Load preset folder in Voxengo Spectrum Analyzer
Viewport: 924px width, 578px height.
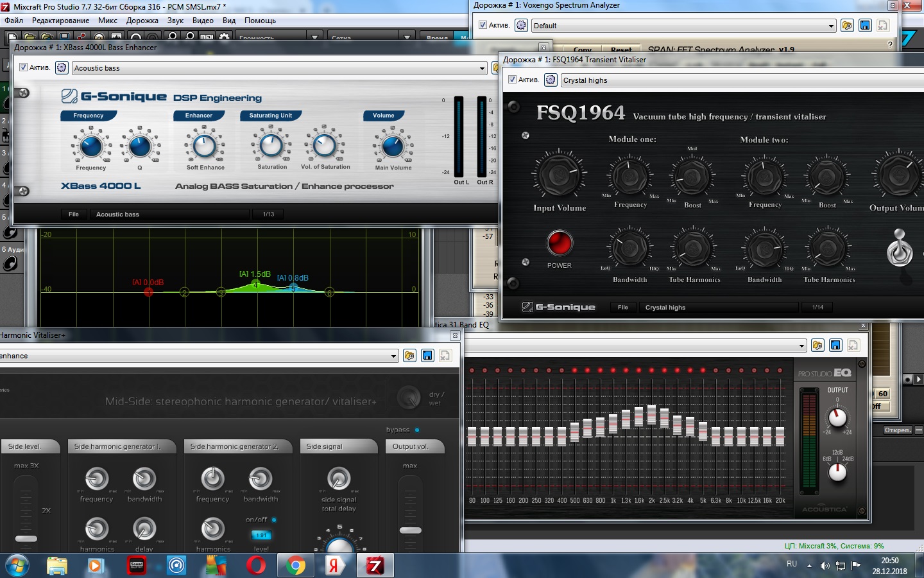pyautogui.click(x=847, y=25)
